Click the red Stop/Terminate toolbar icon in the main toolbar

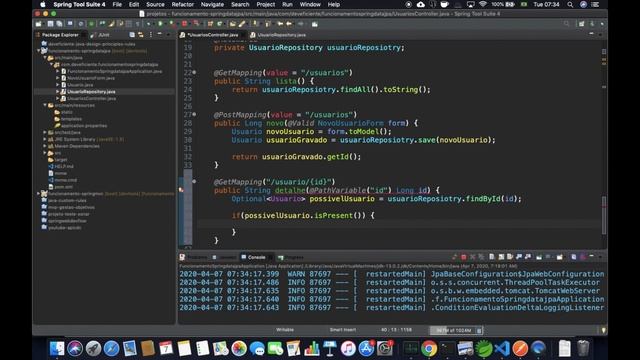click(184, 24)
